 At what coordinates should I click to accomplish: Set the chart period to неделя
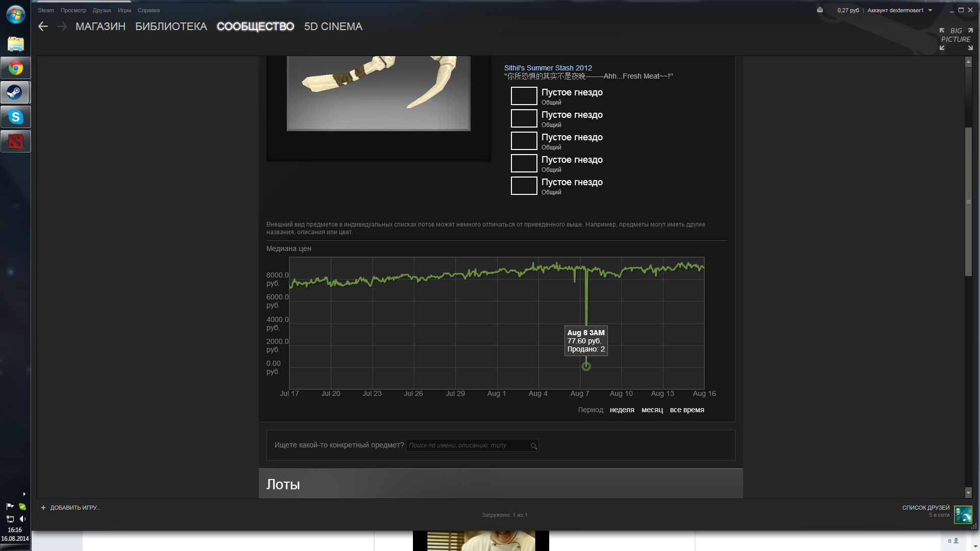(x=622, y=410)
